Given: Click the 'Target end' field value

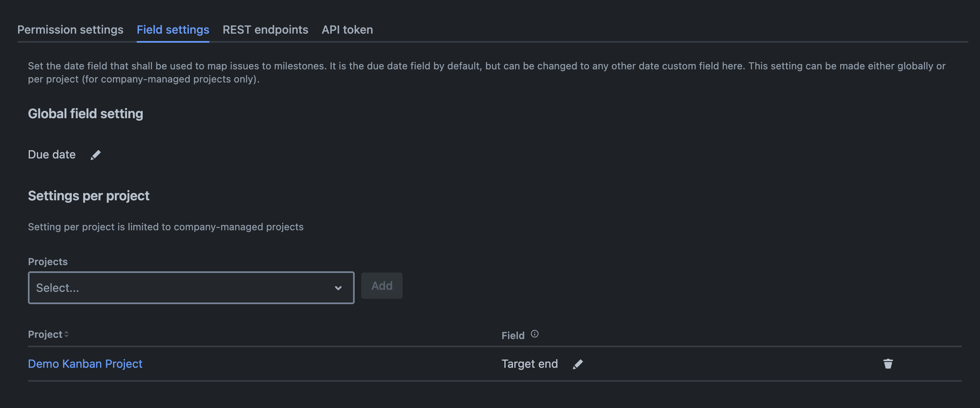Looking at the screenshot, I should (529, 364).
